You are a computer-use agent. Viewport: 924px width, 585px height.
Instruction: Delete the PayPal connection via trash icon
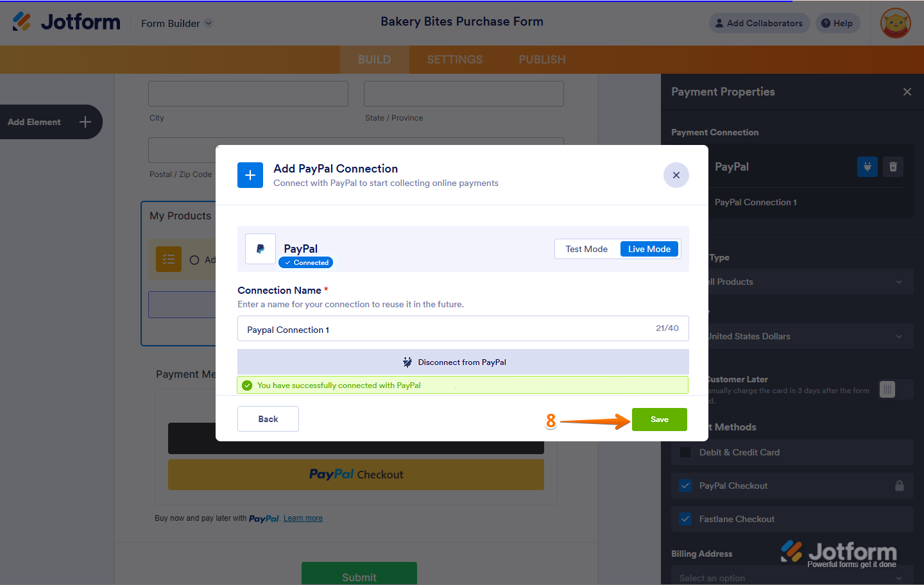[893, 167]
